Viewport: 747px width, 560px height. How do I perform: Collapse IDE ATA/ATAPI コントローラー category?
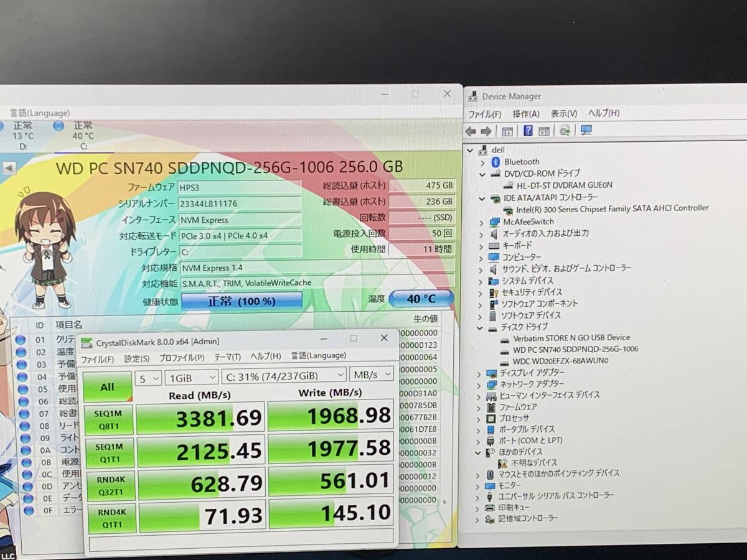click(481, 198)
